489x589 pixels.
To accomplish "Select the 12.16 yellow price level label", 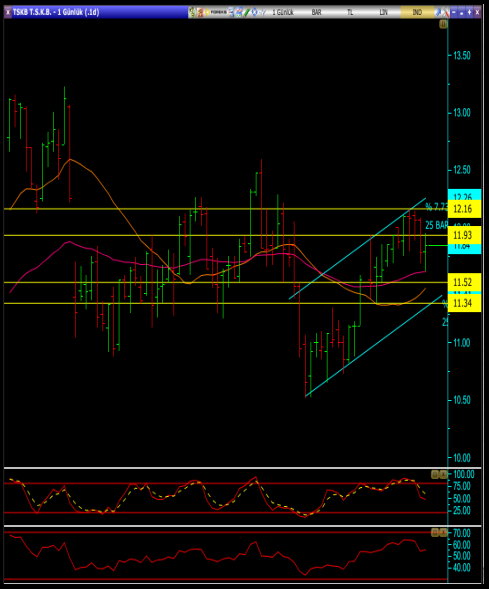I will tap(464, 209).
